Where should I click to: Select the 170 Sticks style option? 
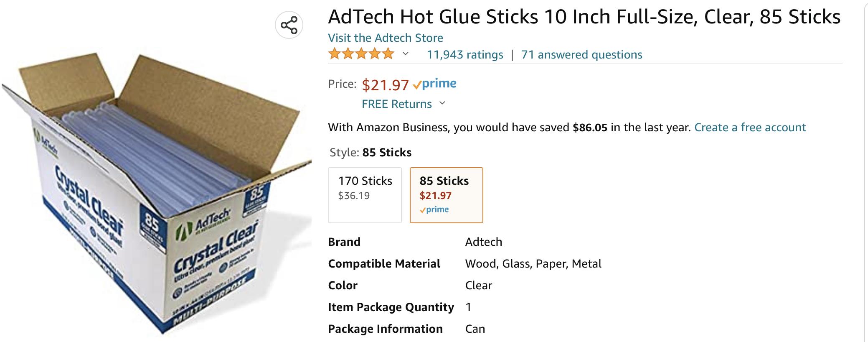pos(365,195)
